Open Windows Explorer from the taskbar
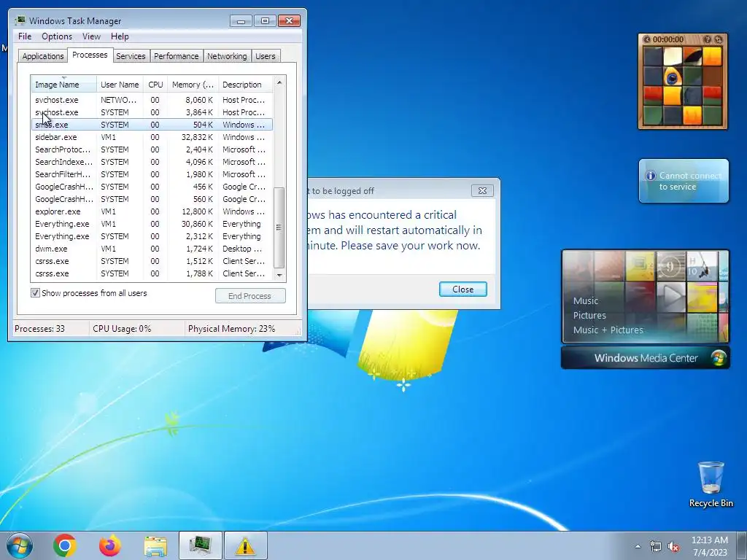Viewport: 747px width, 560px height. coord(155,546)
